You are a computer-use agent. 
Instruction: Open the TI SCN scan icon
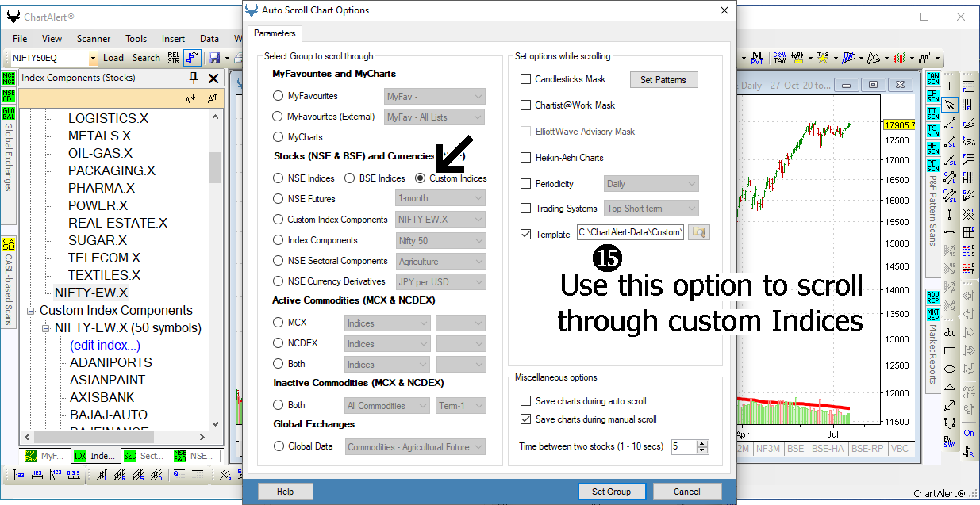pyautogui.click(x=932, y=113)
